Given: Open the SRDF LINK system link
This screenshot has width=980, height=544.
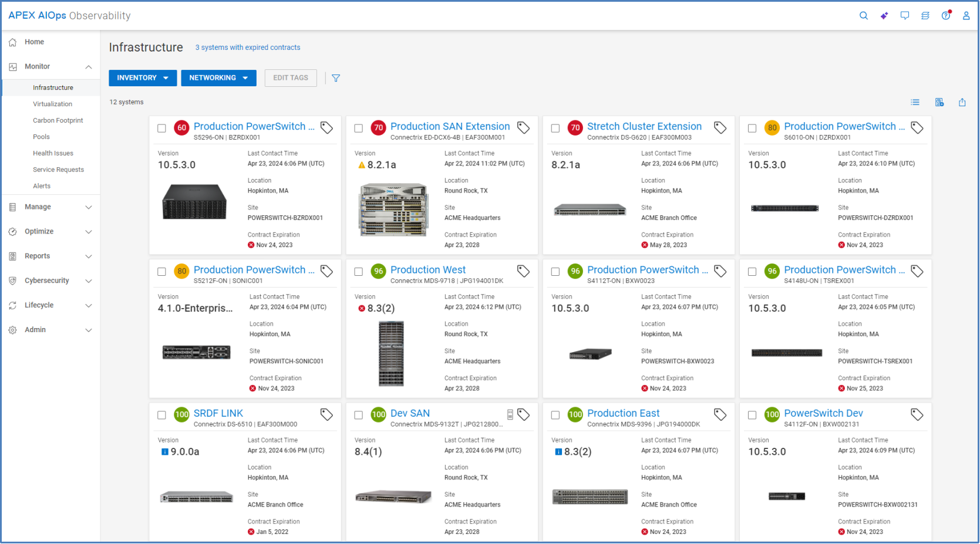Looking at the screenshot, I should coord(218,413).
